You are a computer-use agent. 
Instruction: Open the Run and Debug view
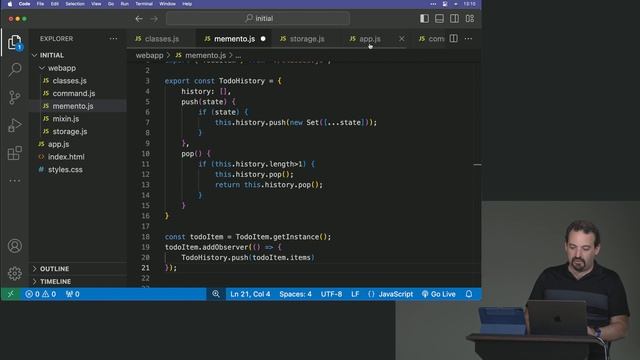coord(15,125)
